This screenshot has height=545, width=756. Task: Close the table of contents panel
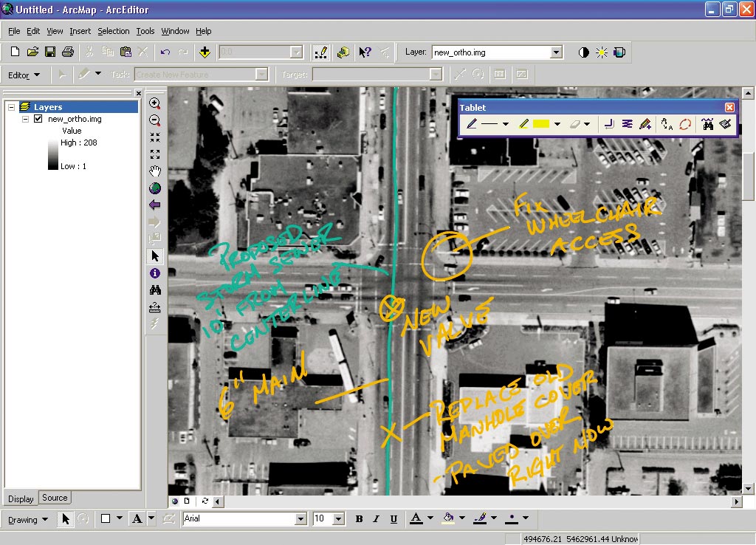tap(138, 93)
